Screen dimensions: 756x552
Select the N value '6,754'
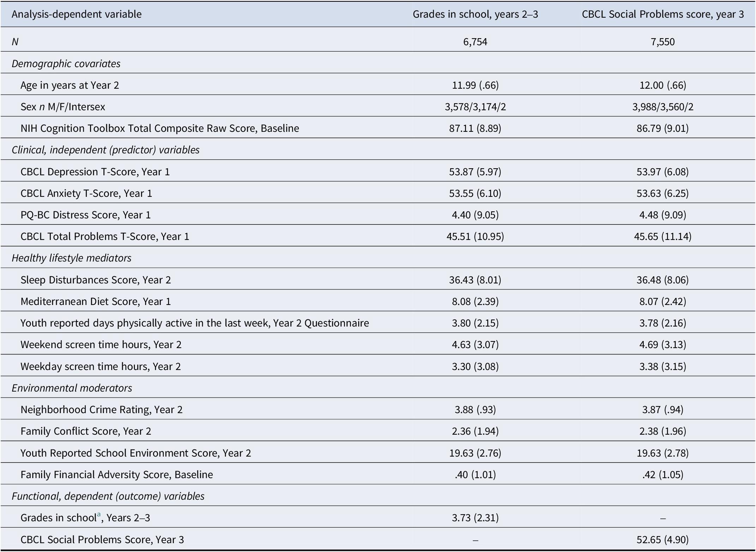475,42
